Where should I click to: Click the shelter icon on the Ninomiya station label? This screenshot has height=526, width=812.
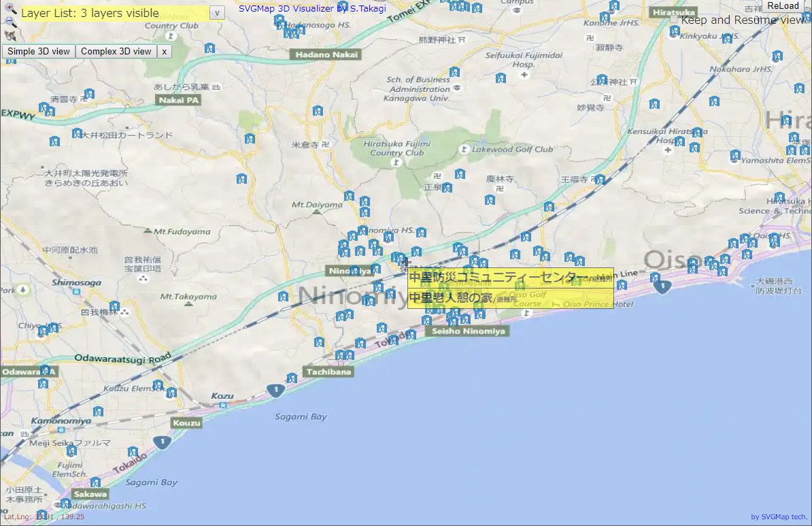click(354, 271)
